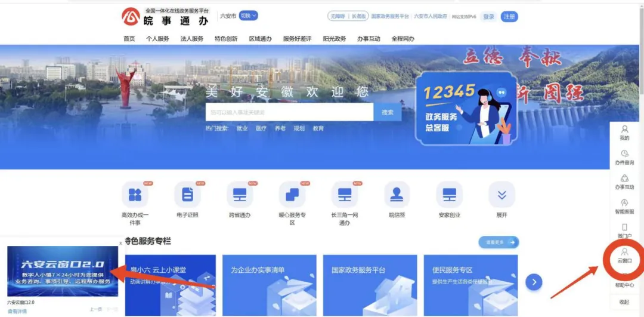Click the search keyword input field
Image resolution: width=644 pixels, height=317 pixels.
[290, 112]
